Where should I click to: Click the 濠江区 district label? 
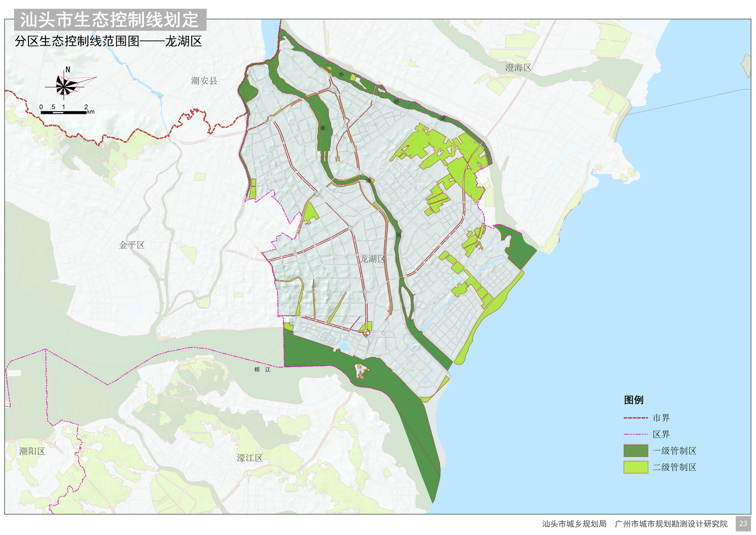click(x=249, y=458)
